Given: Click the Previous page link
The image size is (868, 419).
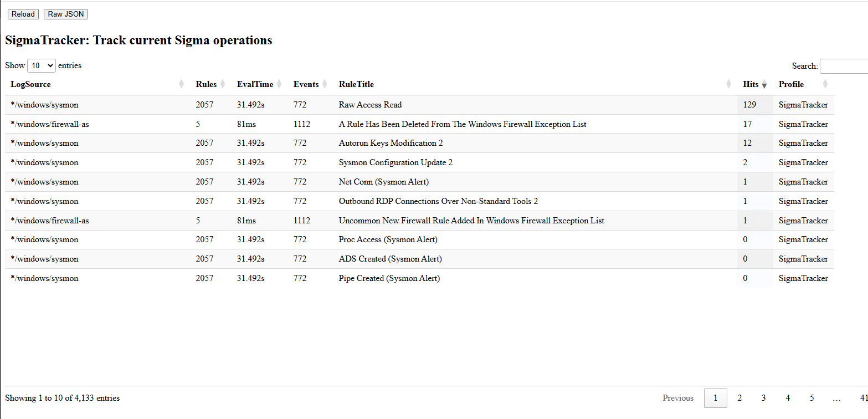Looking at the screenshot, I should (x=678, y=398).
